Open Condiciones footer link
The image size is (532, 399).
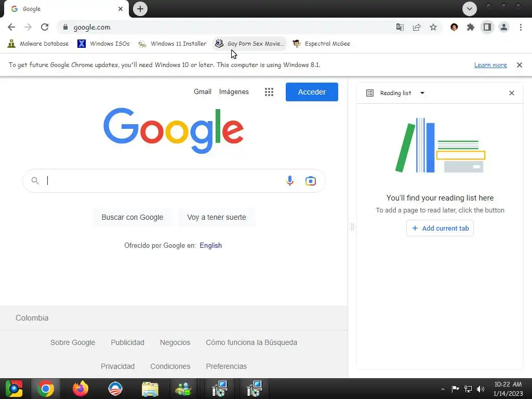170,366
